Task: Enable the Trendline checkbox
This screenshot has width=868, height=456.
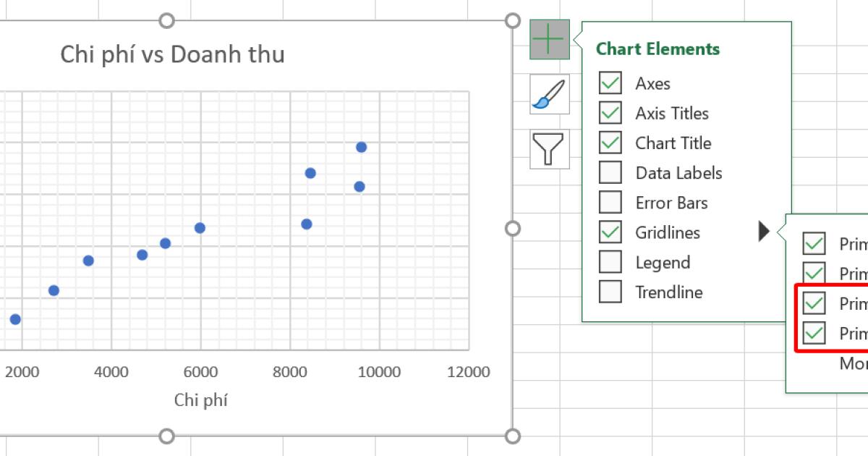Action: [x=610, y=292]
